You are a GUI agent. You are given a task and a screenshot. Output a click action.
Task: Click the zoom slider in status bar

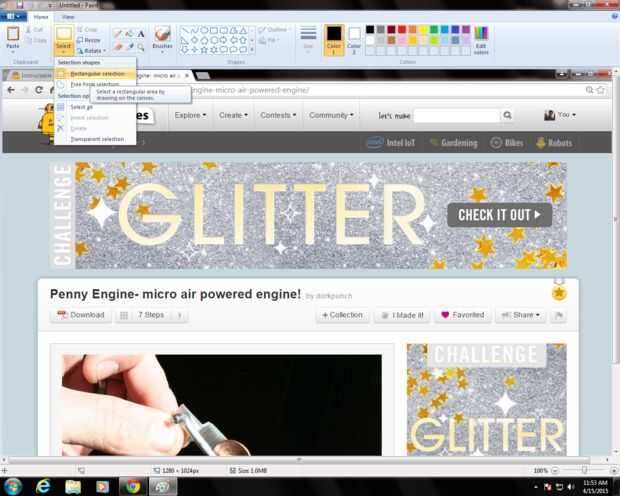584,471
